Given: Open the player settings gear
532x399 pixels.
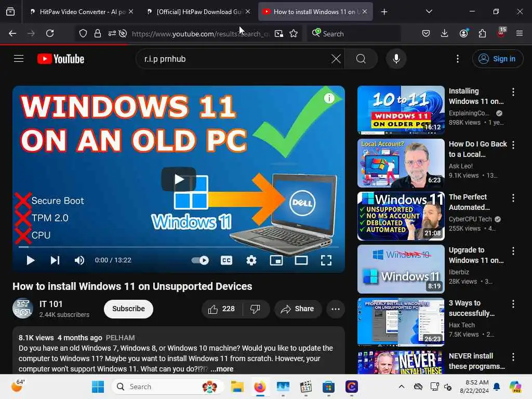Looking at the screenshot, I should (251, 260).
